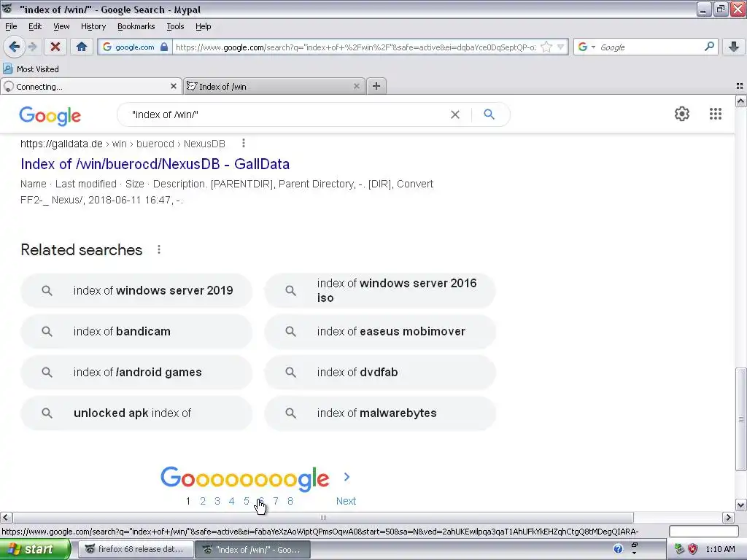Submit search with Google magnifier icon

click(x=489, y=114)
